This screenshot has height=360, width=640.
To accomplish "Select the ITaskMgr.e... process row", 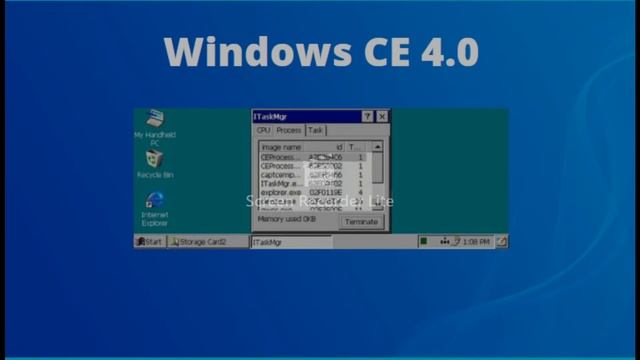I will [312, 184].
